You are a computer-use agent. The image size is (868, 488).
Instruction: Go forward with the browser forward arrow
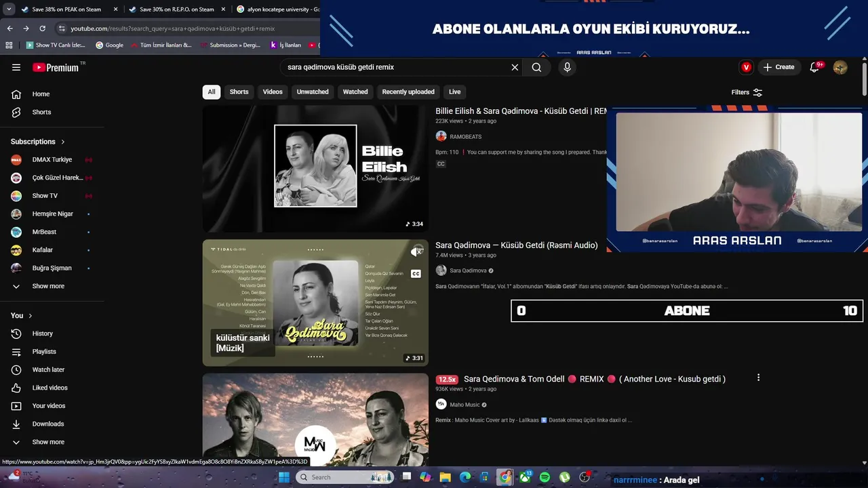pyautogui.click(x=26, y=28)
